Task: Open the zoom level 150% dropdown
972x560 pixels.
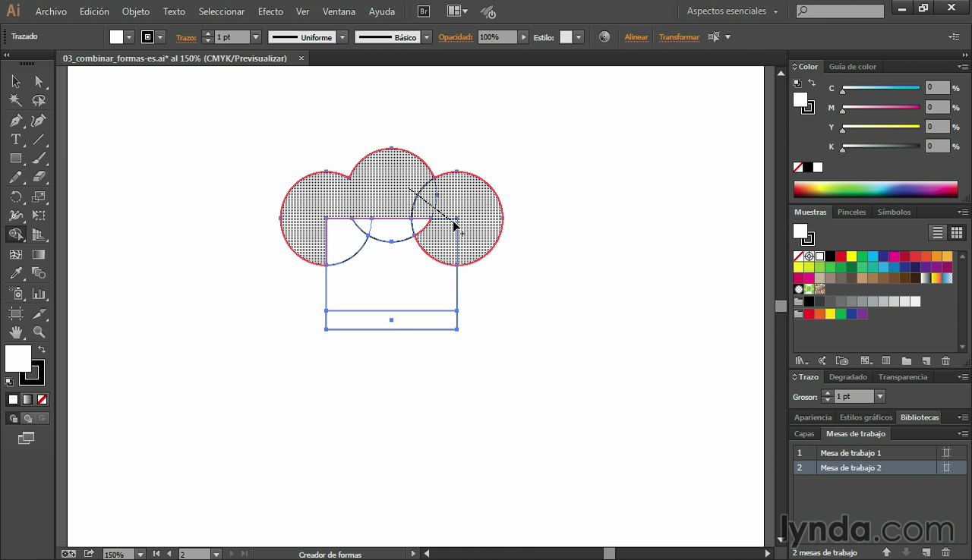Action: tap(140, 555)
